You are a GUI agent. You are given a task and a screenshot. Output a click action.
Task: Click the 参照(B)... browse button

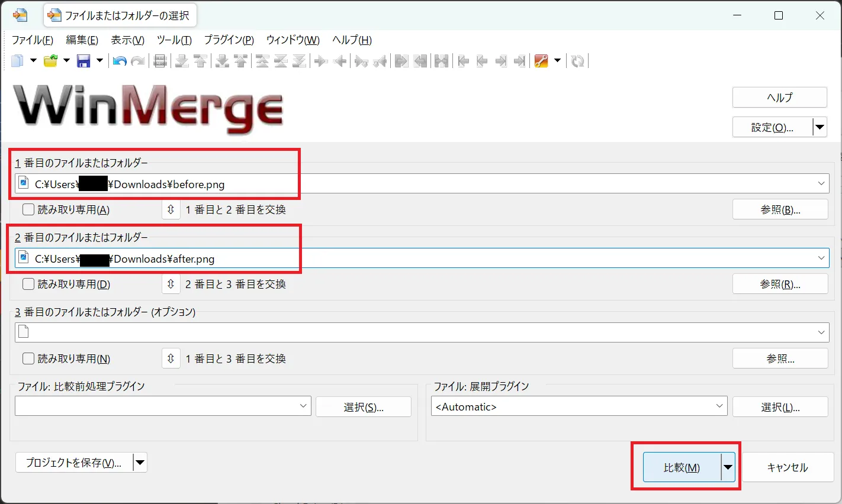(780, 209)
